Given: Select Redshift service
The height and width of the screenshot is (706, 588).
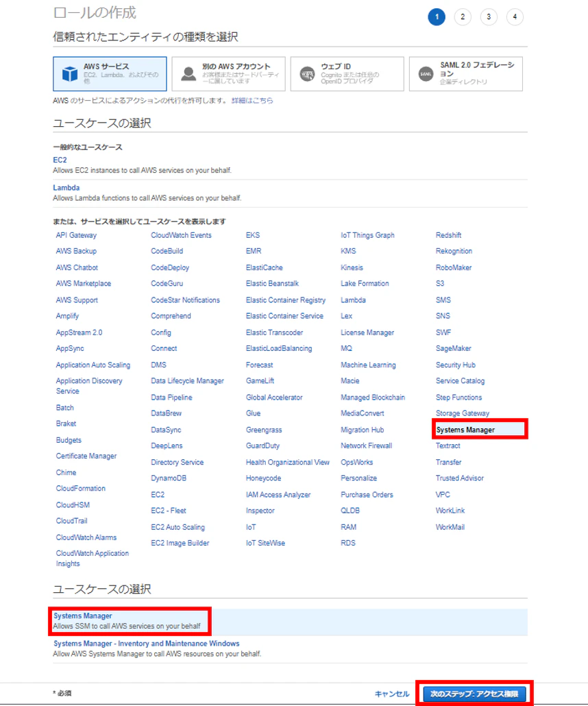Looking at the screenshot, I should coord(448,235).
